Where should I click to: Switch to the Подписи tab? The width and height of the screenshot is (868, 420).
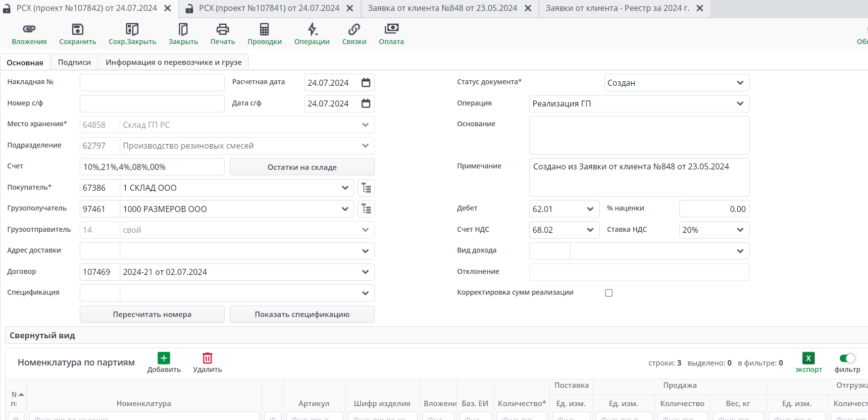point(74,62)
